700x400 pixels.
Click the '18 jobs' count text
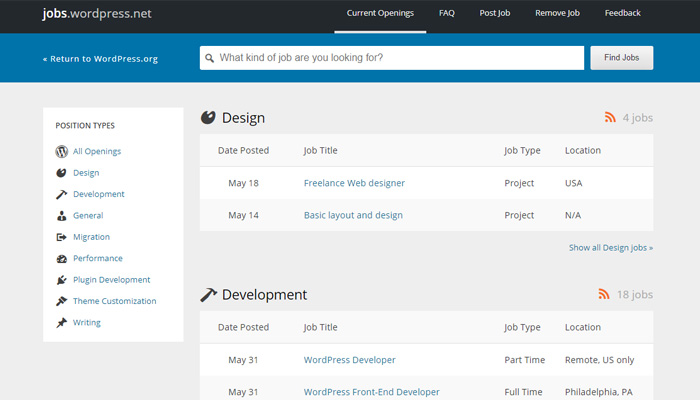point(635,295)
